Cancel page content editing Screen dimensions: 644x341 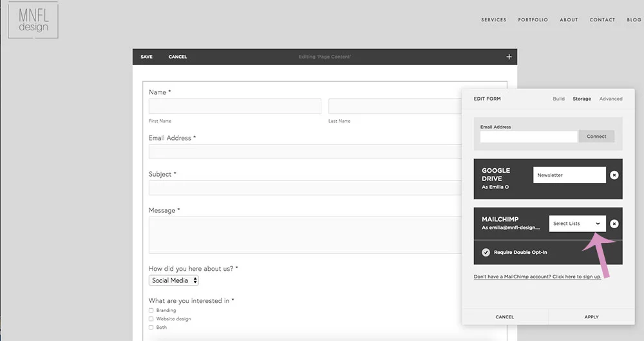point(178,57)
